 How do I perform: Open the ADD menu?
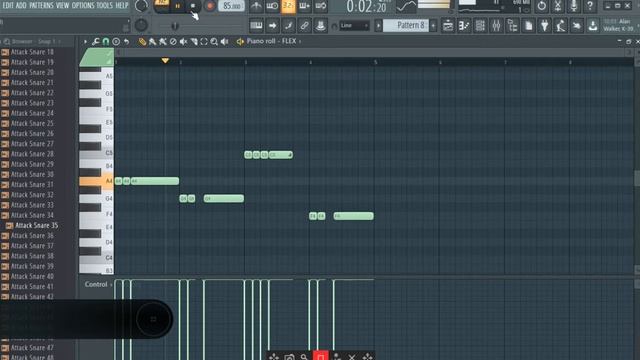click(x=21, y=5)
